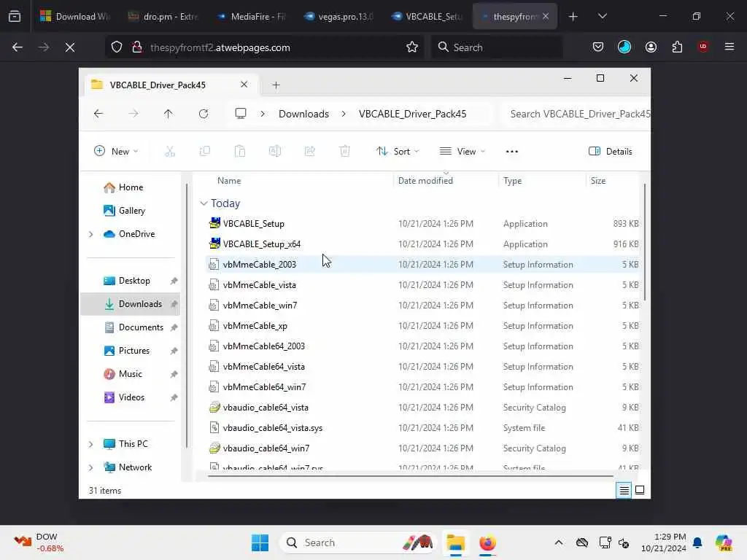Click the tracking protection shield icon
Screen dimensions: 747x560
pyautogui.click(x=117, y=47)
